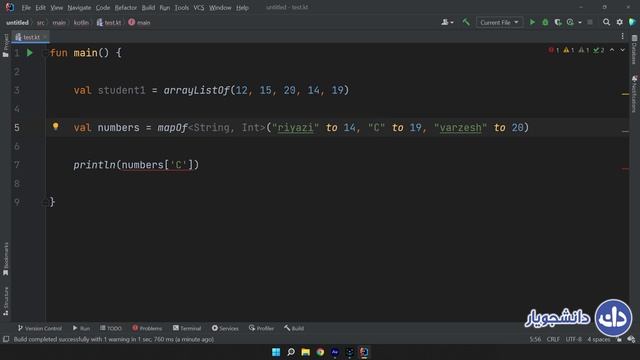Click the profiler run icon in toolbar
The width and height of the screenshot is (640, 360).
coord(570,22)
